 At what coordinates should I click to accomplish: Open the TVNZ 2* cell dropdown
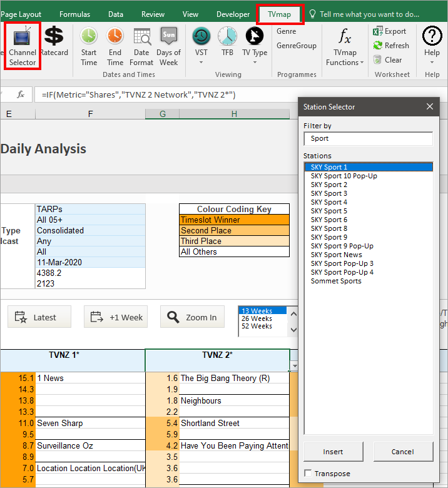(x=294, y=366)
